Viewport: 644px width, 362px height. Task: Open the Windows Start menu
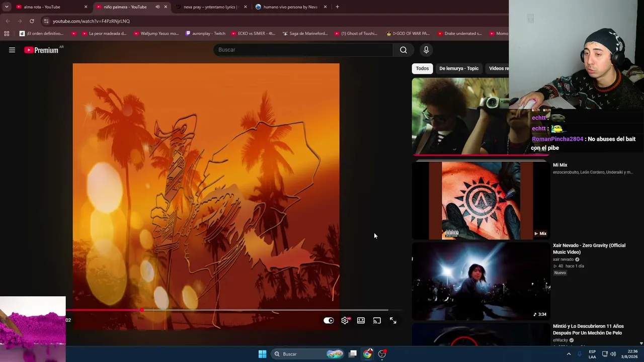[262, 354]
